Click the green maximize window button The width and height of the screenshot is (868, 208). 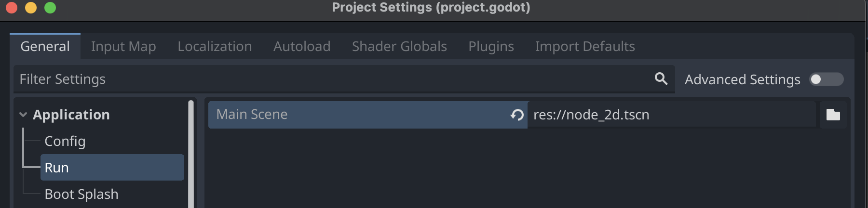[x=50, y=8]
